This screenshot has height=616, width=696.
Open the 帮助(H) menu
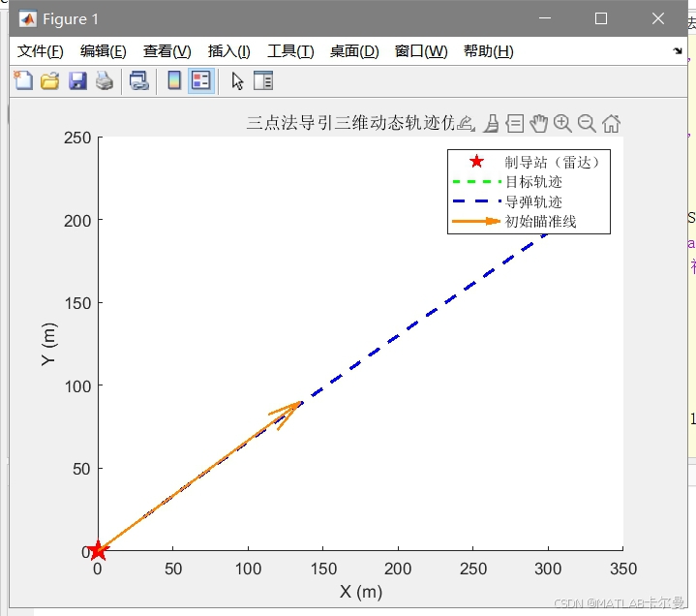(489, 51)
